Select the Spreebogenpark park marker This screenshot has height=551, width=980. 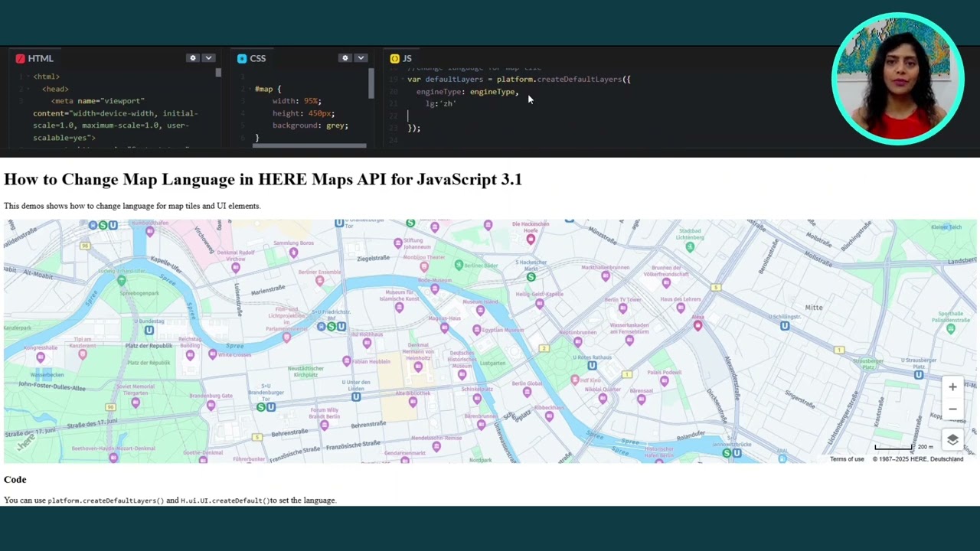[x=121, y=281]
